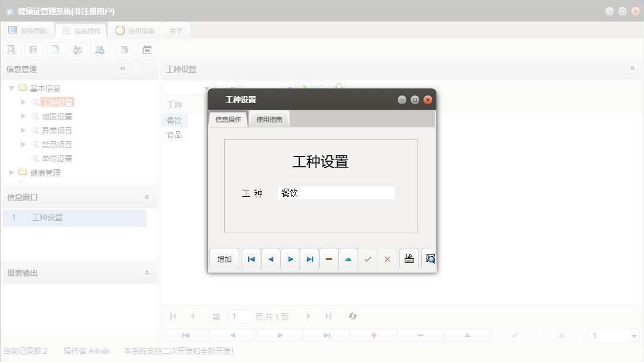Open print preview in the 工种设置 dialog
The height and width of the screenshot is (362, 644).
[x=429, y=259]
